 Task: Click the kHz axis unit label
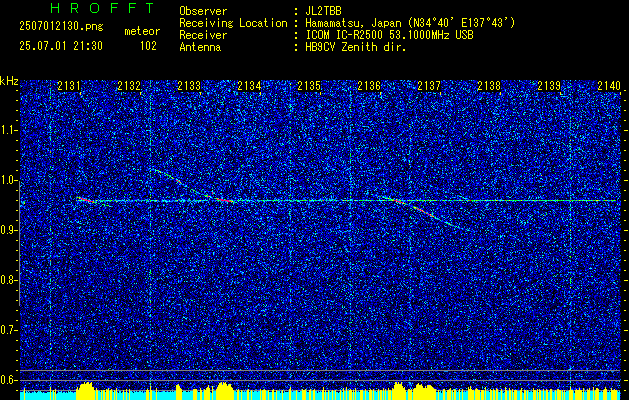(x=9, y=81)
